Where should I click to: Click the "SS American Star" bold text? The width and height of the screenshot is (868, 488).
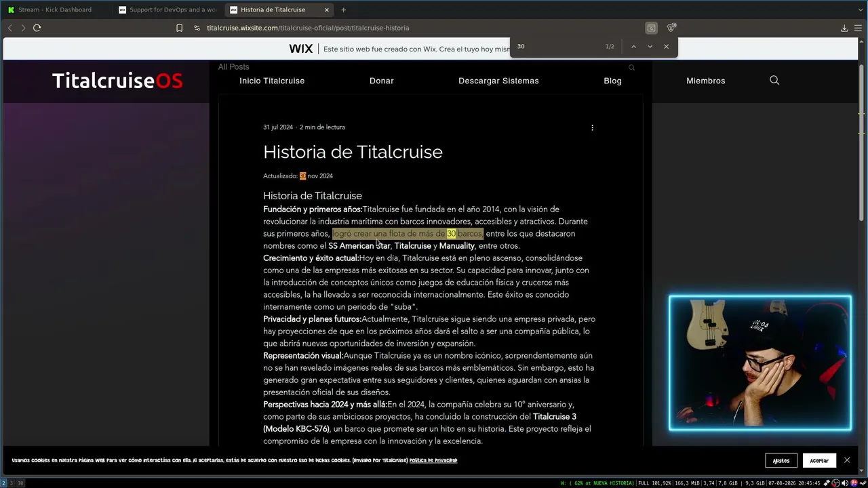coord(359,246)
